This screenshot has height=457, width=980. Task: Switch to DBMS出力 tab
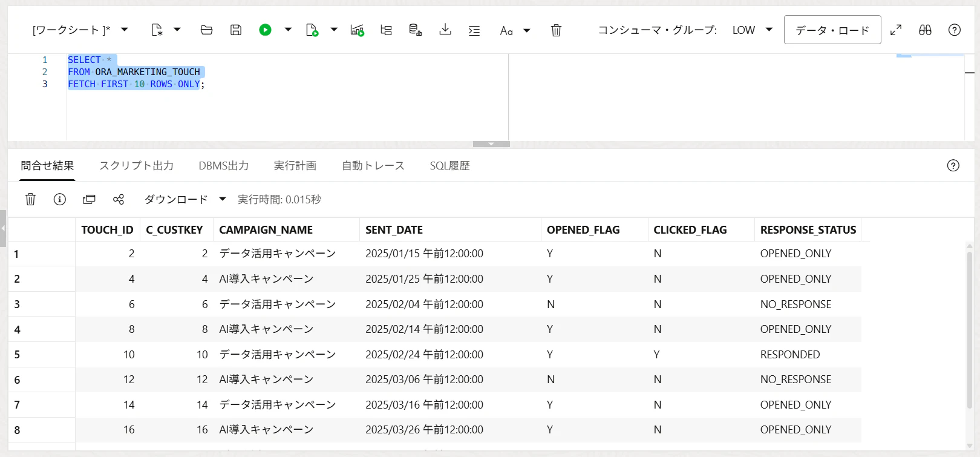pos(223,165)
